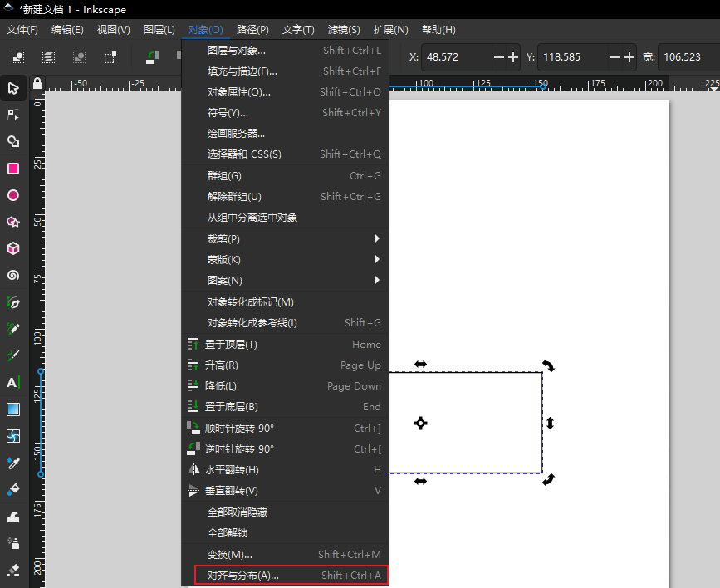This screenshot has width=720, height=588.
Task: Select the Calligraphy tool
Action: (x=13, y=355)
